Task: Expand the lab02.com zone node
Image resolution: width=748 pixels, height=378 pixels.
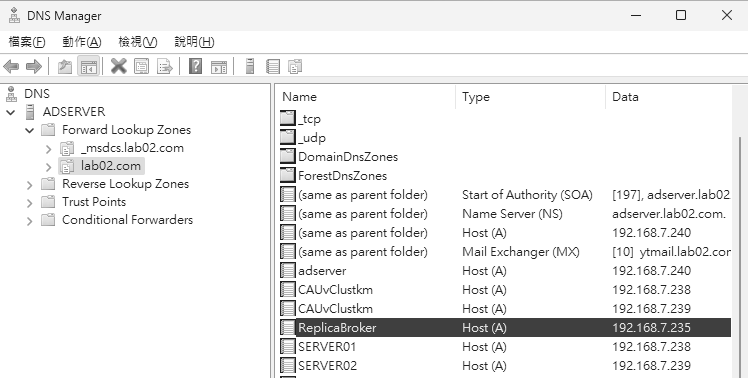Action: coord(48,167)
